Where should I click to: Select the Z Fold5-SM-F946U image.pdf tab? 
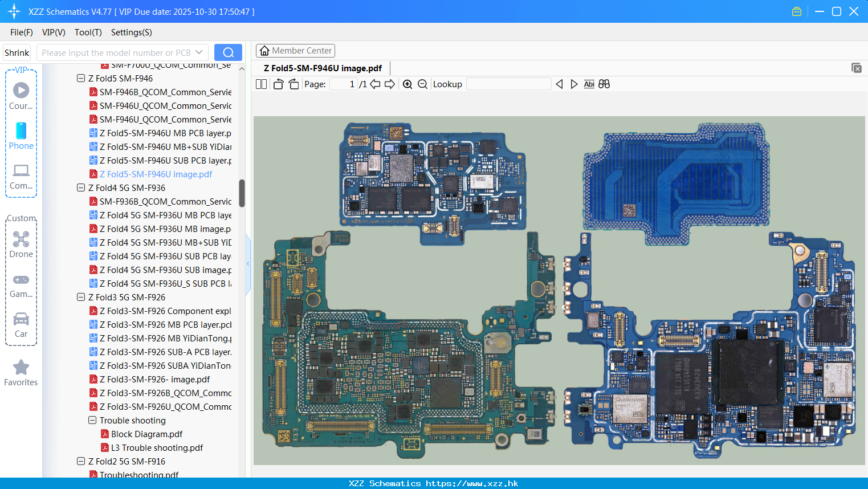click(323, 68)
